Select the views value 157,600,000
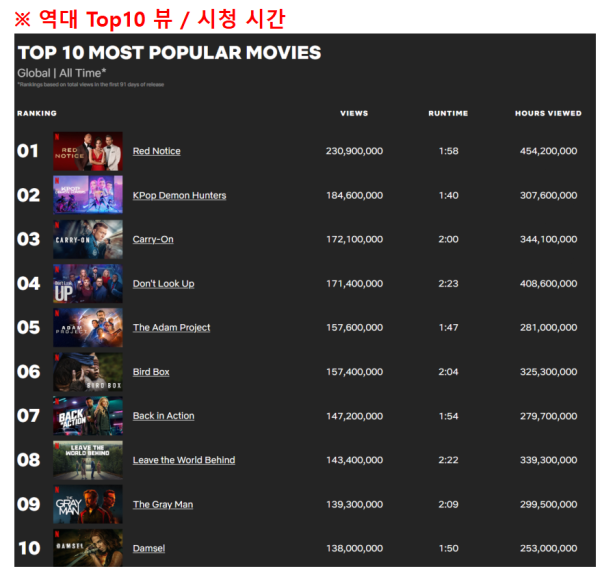Screen dimensions: 600x571 point(354,328)
